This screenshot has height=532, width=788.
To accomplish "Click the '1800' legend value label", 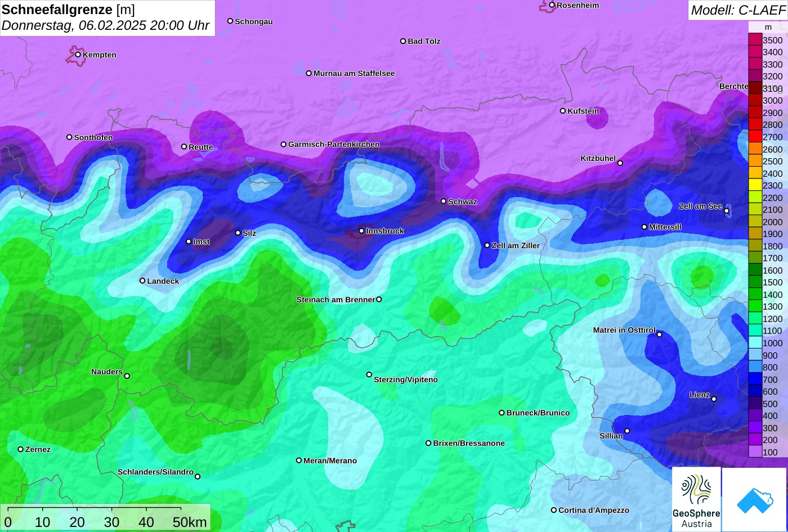I will [773, 246].
